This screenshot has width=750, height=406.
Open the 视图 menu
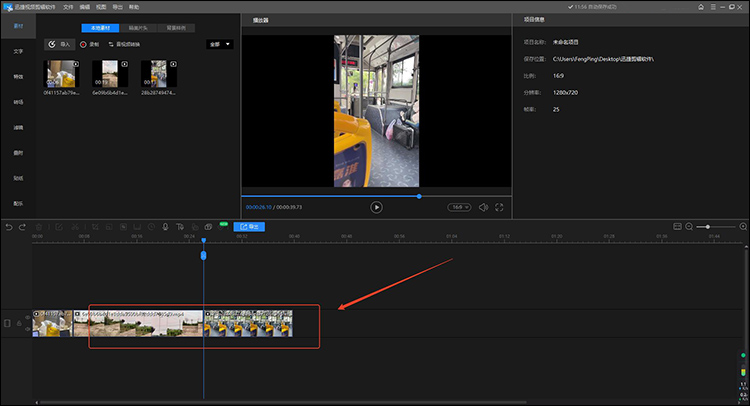point(101,7)
